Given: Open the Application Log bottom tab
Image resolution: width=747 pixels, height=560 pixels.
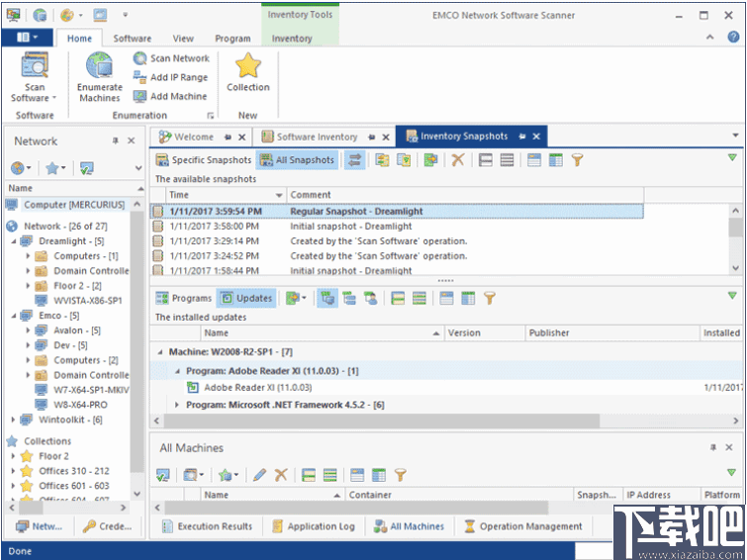Looking at the screenshot, I should (314, 526).
